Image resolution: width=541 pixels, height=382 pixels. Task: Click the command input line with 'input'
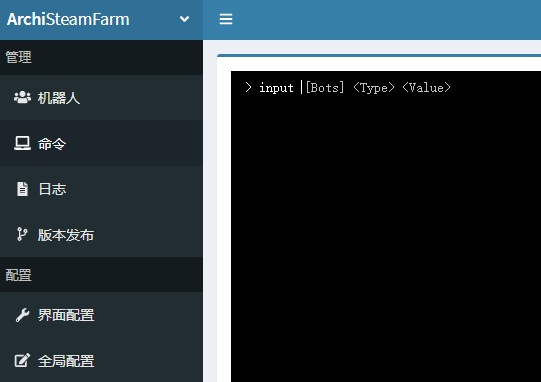click(x=386, y=88)
